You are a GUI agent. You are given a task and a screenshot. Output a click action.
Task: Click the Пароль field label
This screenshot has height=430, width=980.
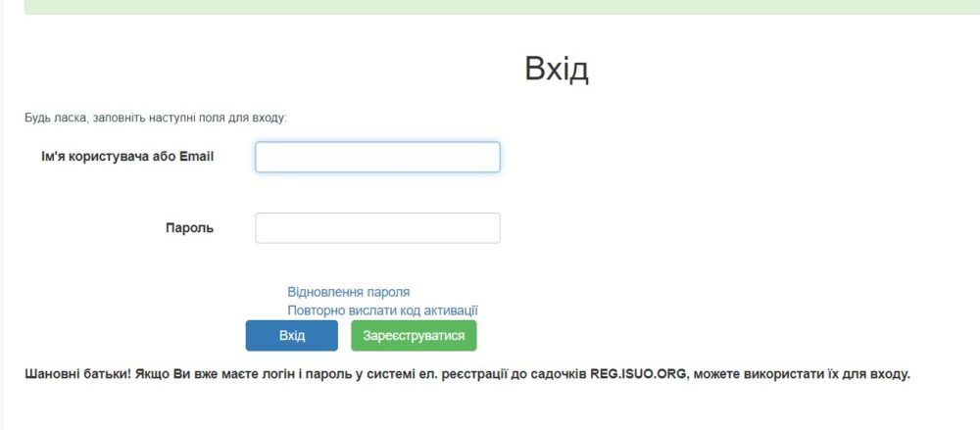189,228
